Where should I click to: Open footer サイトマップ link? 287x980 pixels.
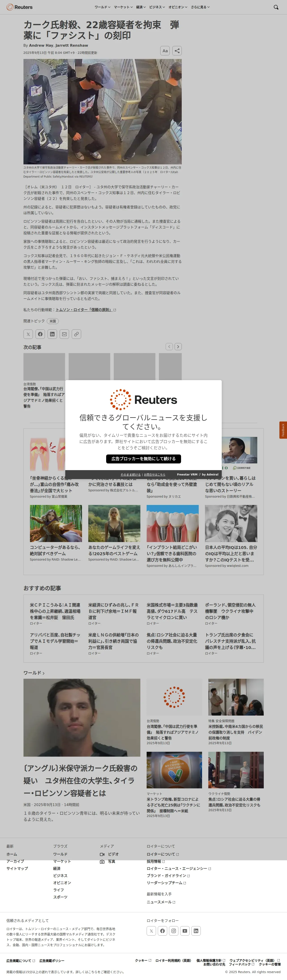(x=17, y=869)
